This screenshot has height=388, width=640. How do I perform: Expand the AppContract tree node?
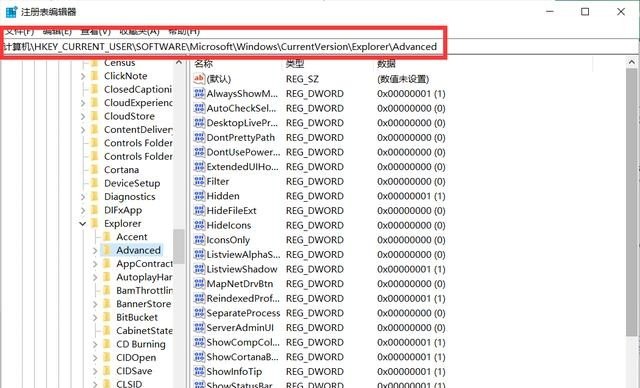click(95, 264)
